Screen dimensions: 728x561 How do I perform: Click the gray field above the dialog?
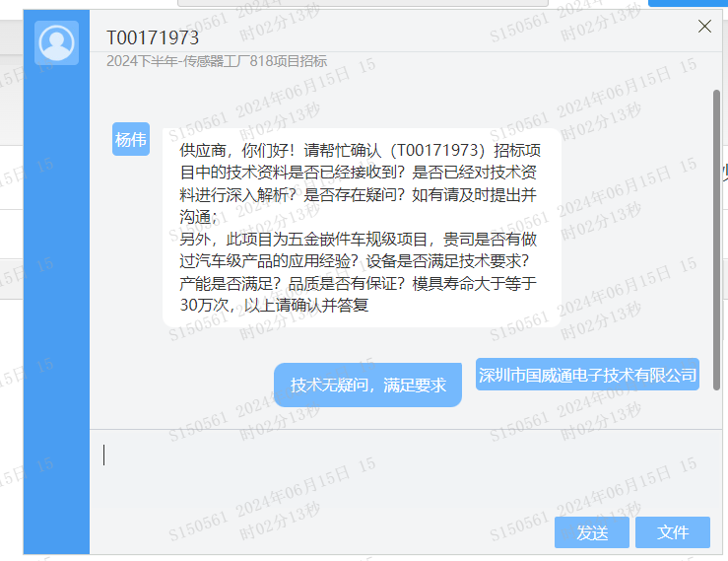(x=363, y=3)
